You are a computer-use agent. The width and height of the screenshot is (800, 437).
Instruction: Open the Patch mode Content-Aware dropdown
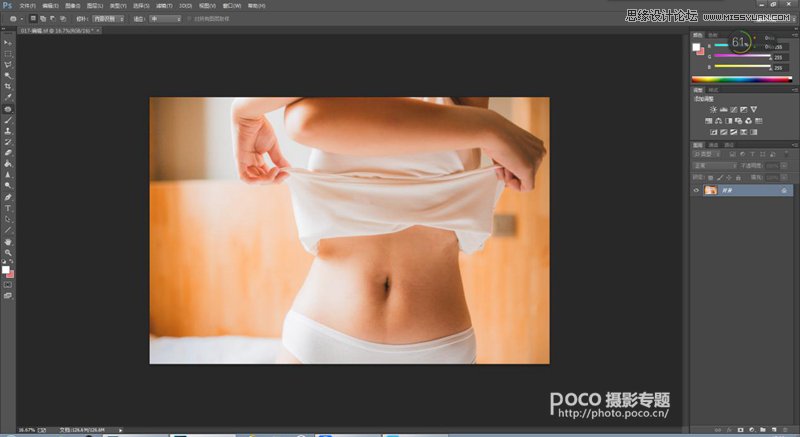[108, 19]
